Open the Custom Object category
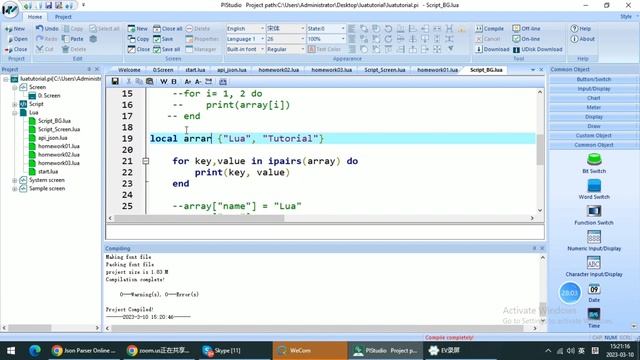This screenshot has height=360, width=640. tap(593, 136)
